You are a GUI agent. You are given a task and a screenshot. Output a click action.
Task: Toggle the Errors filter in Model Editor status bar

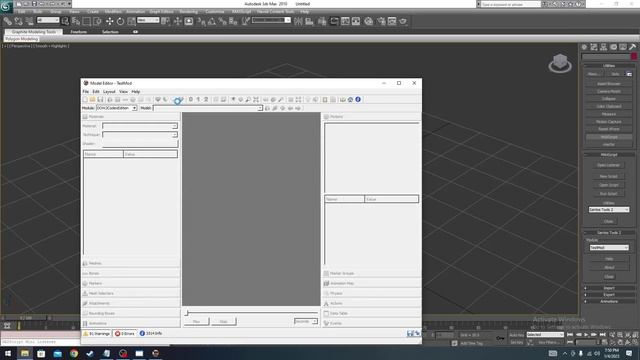point(125,333)
